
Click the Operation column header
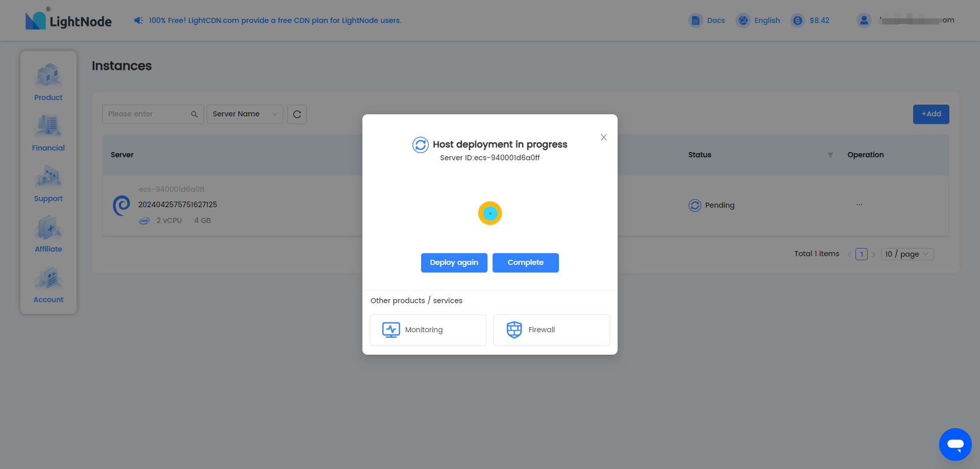tap(866, 155)
